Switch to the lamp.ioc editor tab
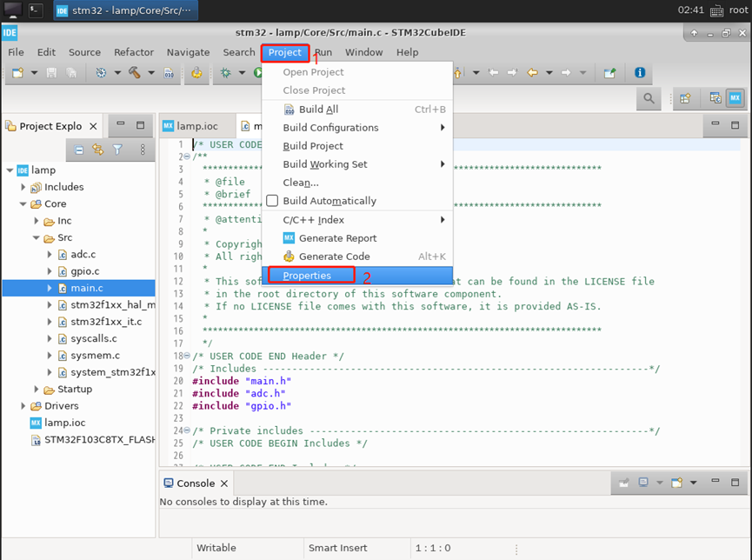Image resolution: width=752 pixels, height=560 pixels. click(196, 126)
